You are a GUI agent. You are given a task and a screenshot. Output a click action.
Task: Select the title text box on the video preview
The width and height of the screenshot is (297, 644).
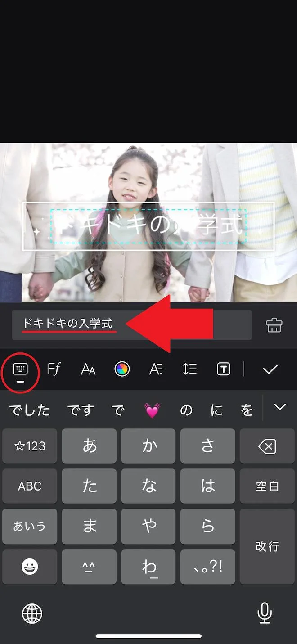(148, 226)
